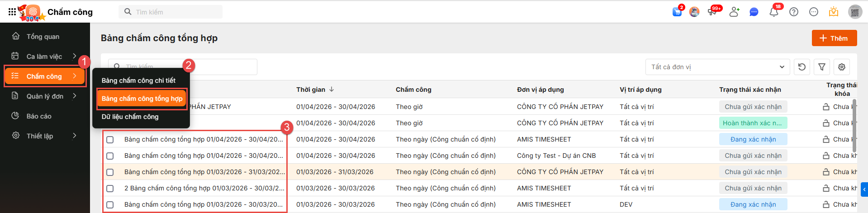The image size is (868, 213).
Task: Reload the table with refresh icon
Action: [802, 67]
